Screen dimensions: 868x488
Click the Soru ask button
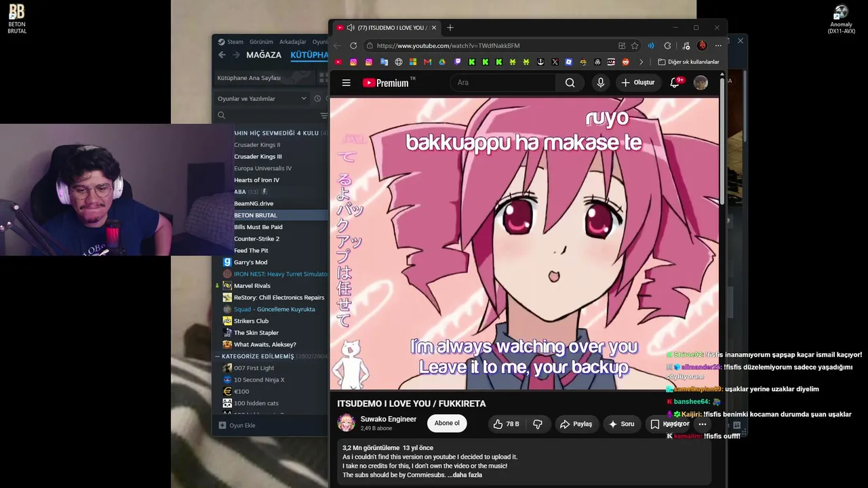coord(622,424)
